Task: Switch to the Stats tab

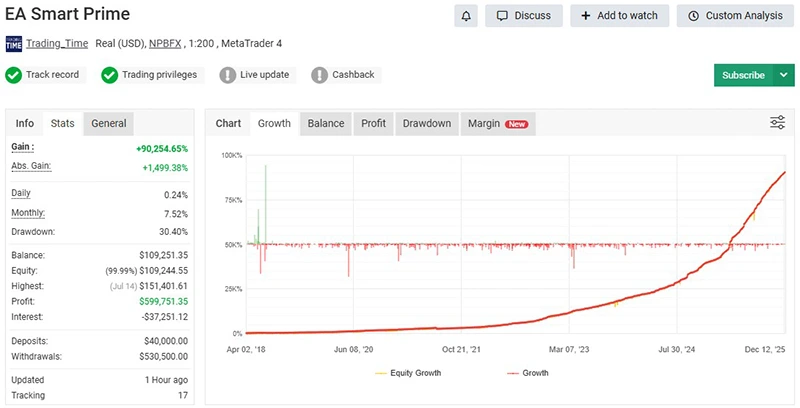Action: coord(62,123)
